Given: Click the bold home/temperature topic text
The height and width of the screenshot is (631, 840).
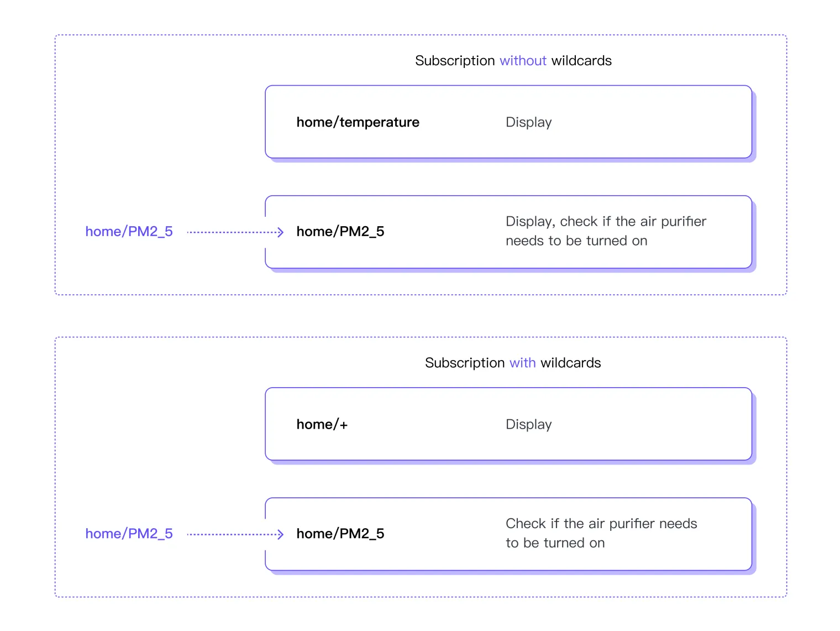Looking at the screenshot, I should click(x=358, y=122).
